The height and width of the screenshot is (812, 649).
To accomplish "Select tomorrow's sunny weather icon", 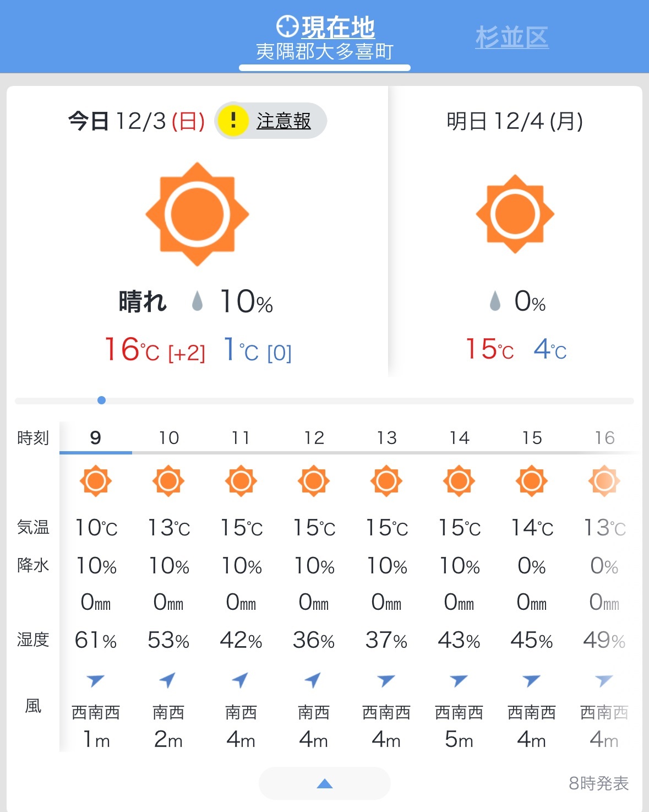I will [x=515, y=214].
